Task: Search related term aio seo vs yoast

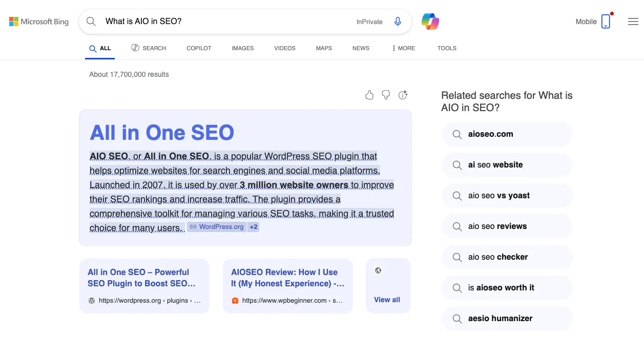Action: click(x=507, y=196)
